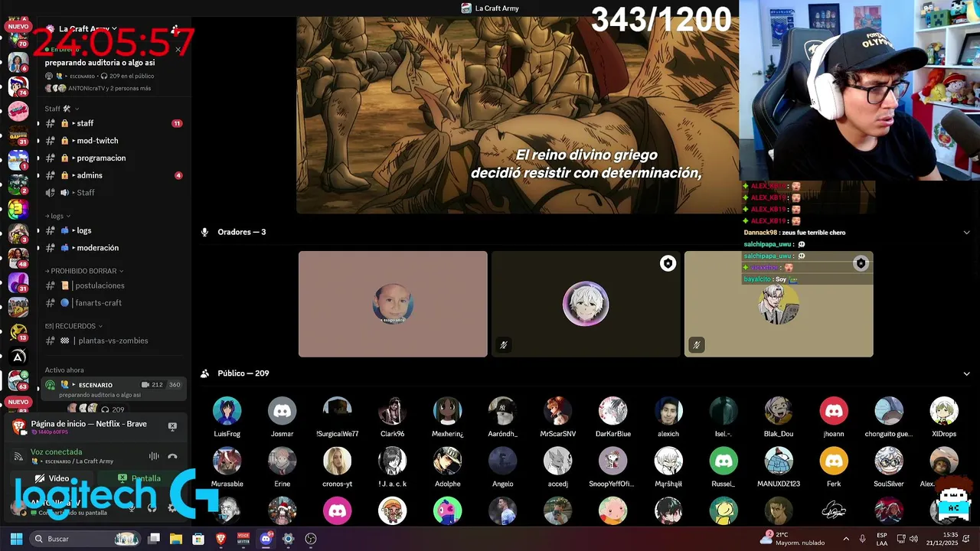The height and width of the screenshot is (551, 980).
Task: Open the mod-twitch channel
Action: (114, 141)
